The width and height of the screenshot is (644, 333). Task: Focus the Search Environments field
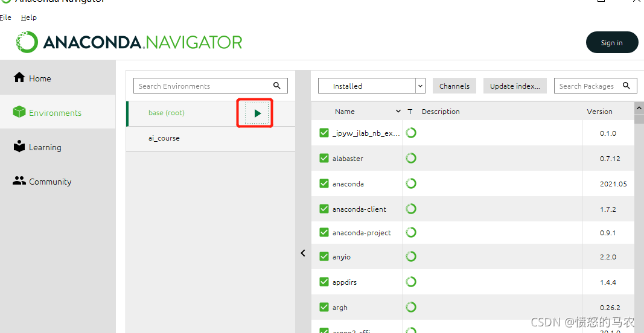pyautogui.click(x=210, y=86)
